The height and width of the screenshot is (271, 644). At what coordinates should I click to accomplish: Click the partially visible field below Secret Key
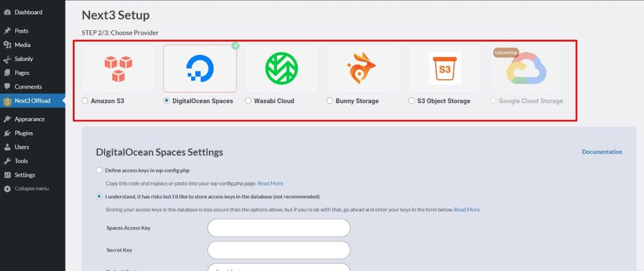tap(279, 267)
